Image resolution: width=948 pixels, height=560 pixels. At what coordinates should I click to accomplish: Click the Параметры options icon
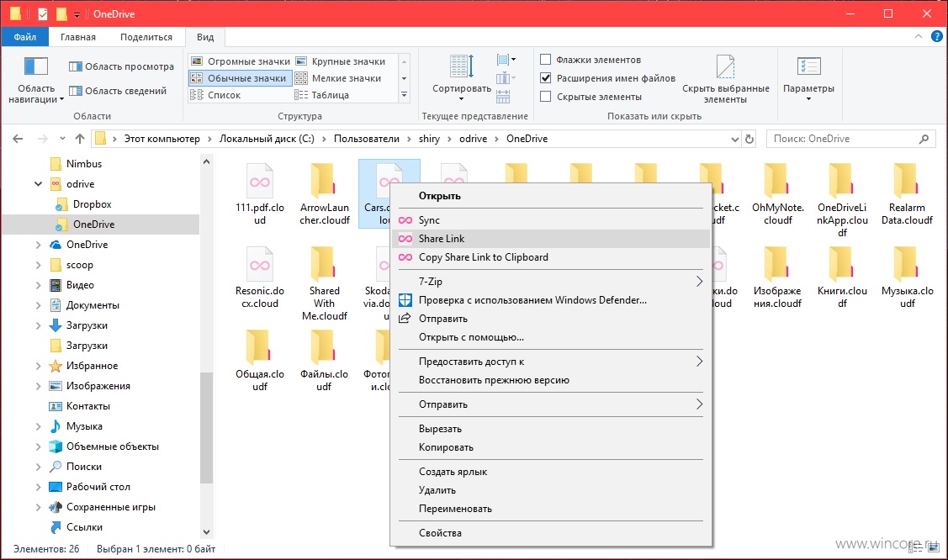pyautogui.click(x=808, y=66)
